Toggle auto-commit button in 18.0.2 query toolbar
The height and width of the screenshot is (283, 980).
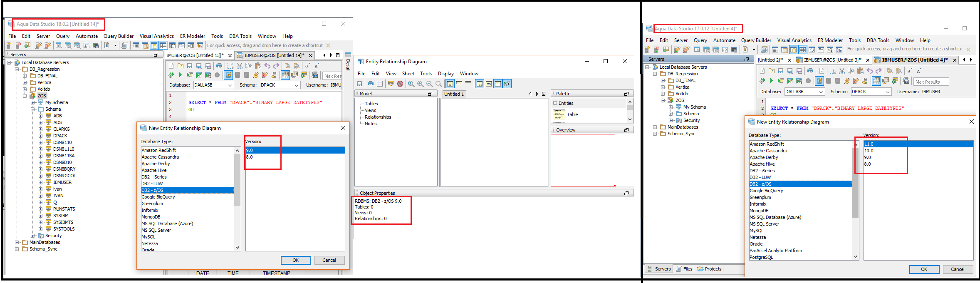pyautogui.click(x=228, y=75)
